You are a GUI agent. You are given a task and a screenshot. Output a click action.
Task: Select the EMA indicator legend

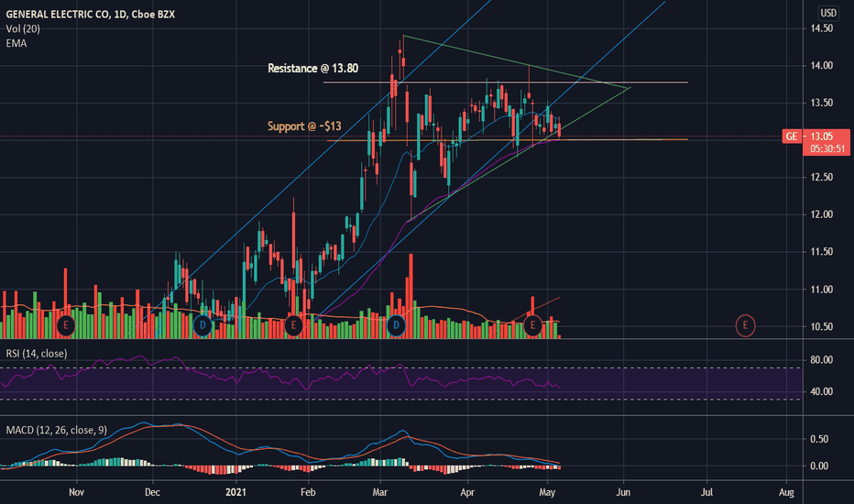coord(16,43)
